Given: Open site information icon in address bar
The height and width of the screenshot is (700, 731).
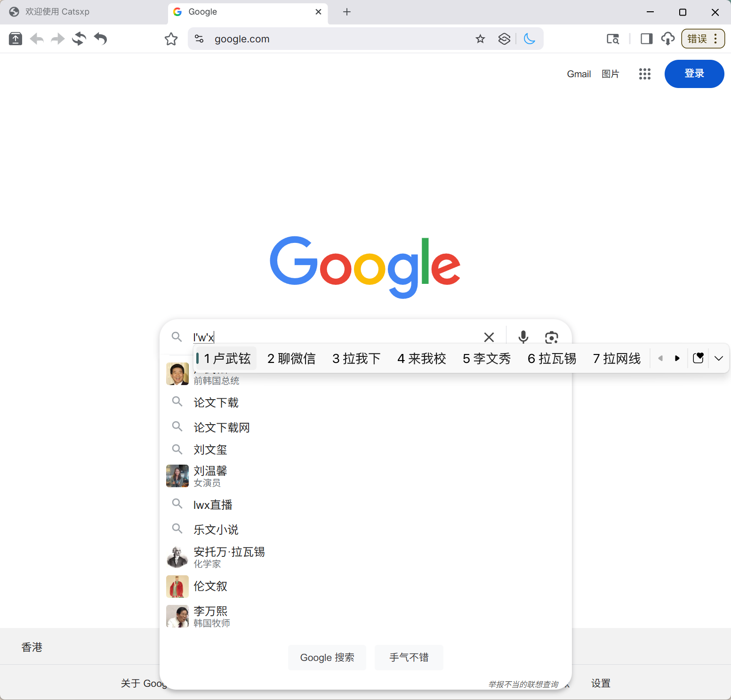Looking at the screenshot, I should [199, 39].
